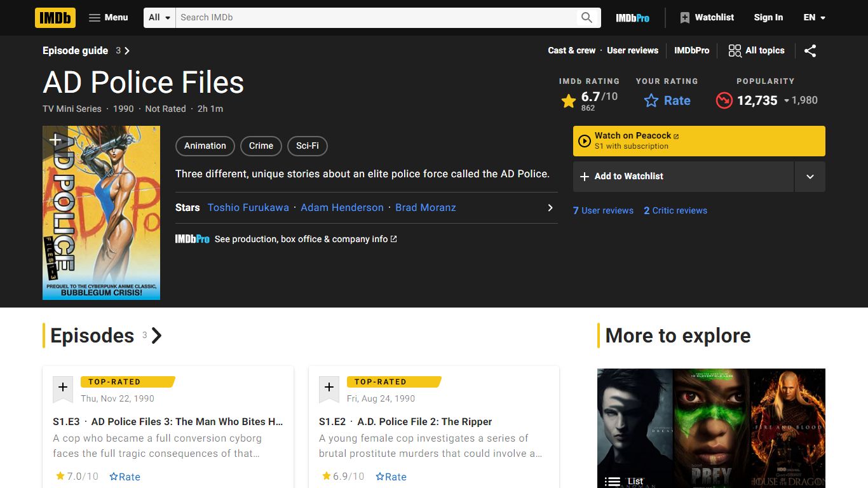The image size is (868, 488).
Task: Click the IMDb home logo
Action: pyautogui.click(x=55, y=18)
